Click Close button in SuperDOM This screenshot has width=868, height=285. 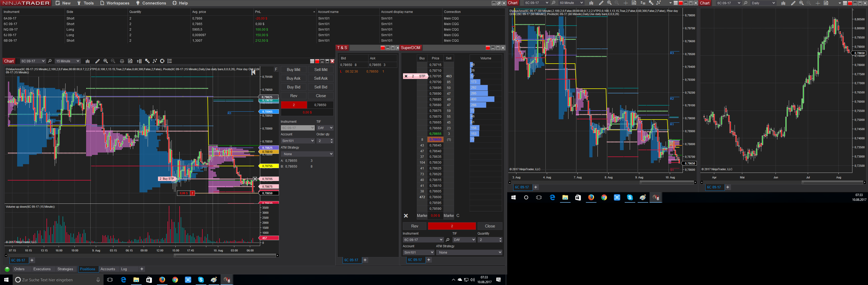click(x=489, y=226)
